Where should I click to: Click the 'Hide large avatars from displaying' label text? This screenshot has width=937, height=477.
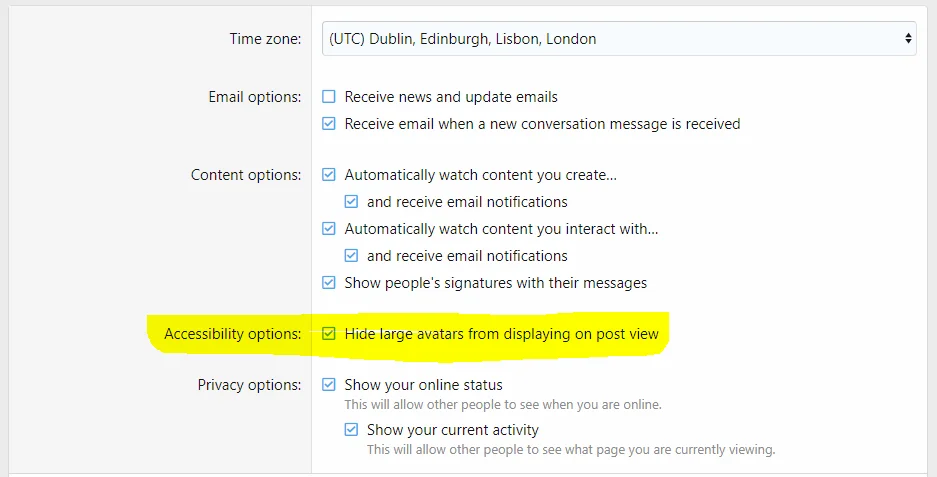pyautogui.click(x=501, y=334)
